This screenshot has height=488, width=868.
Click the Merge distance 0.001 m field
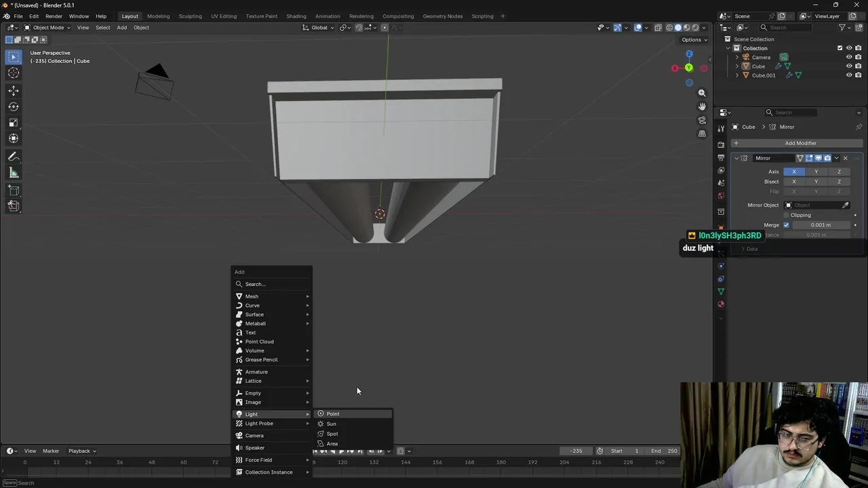[x=821, y=225]
